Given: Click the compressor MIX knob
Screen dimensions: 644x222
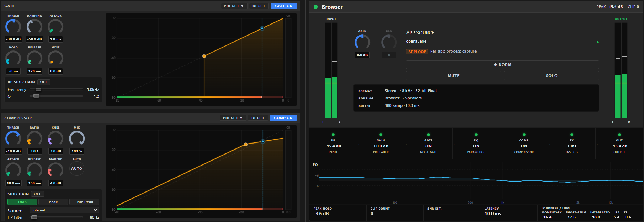Looking at the screenshot, I should [x=77, y=138].
